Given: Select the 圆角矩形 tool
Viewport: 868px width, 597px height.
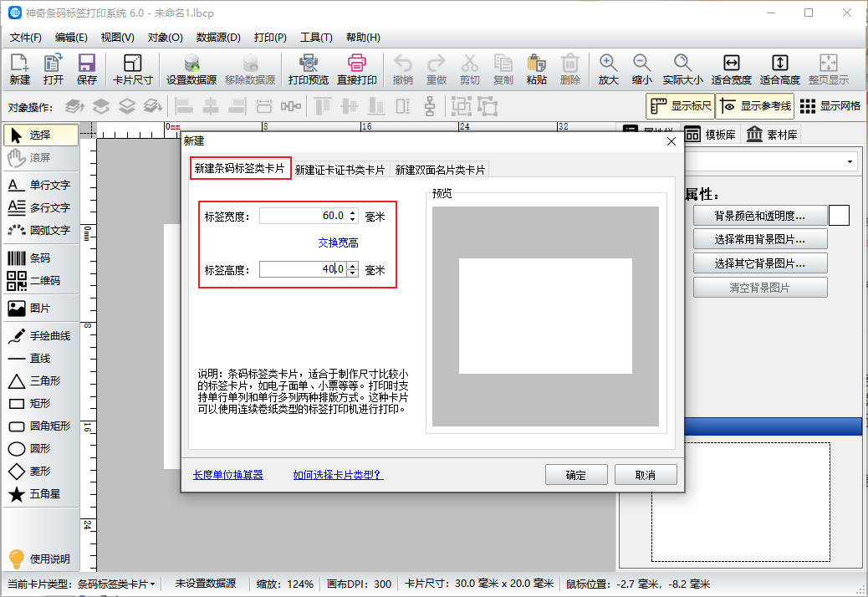Looking at the screenshot, I should [x=41, y=426].
